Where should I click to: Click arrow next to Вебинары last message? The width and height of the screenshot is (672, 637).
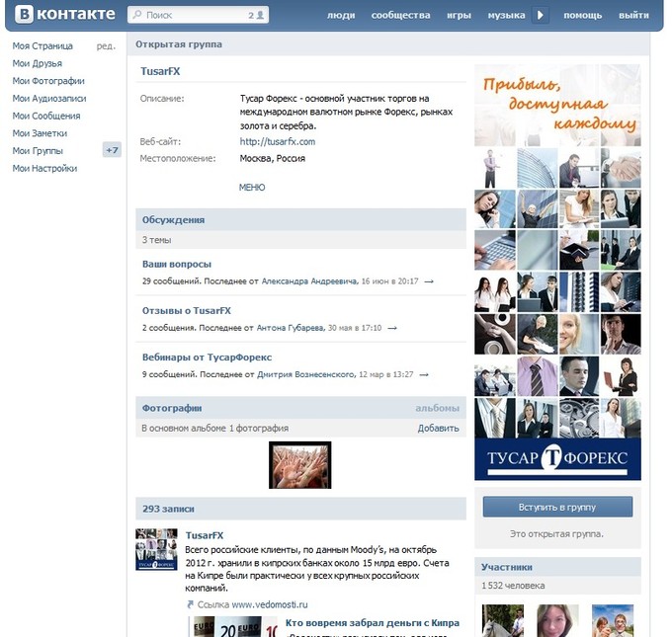tap(424, 375)
